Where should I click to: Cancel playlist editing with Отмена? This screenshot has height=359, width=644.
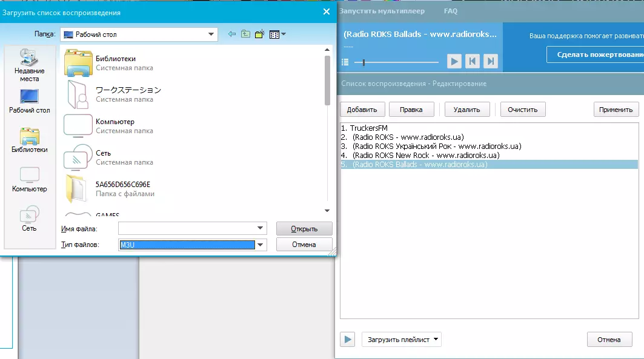pyautogui.click(x=609, y=339)
